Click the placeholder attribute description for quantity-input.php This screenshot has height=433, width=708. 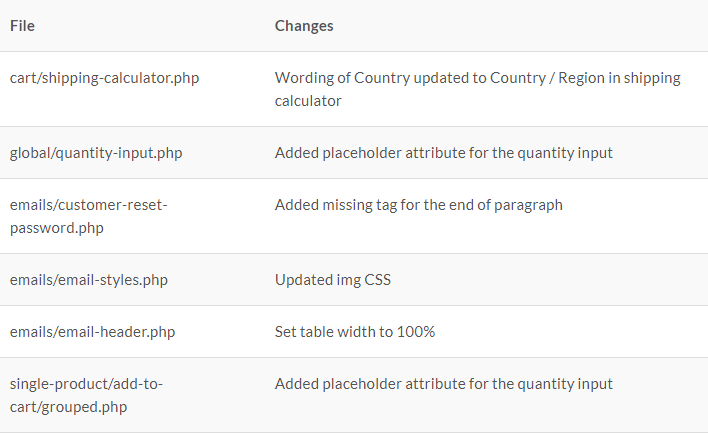tap(443, 153)
